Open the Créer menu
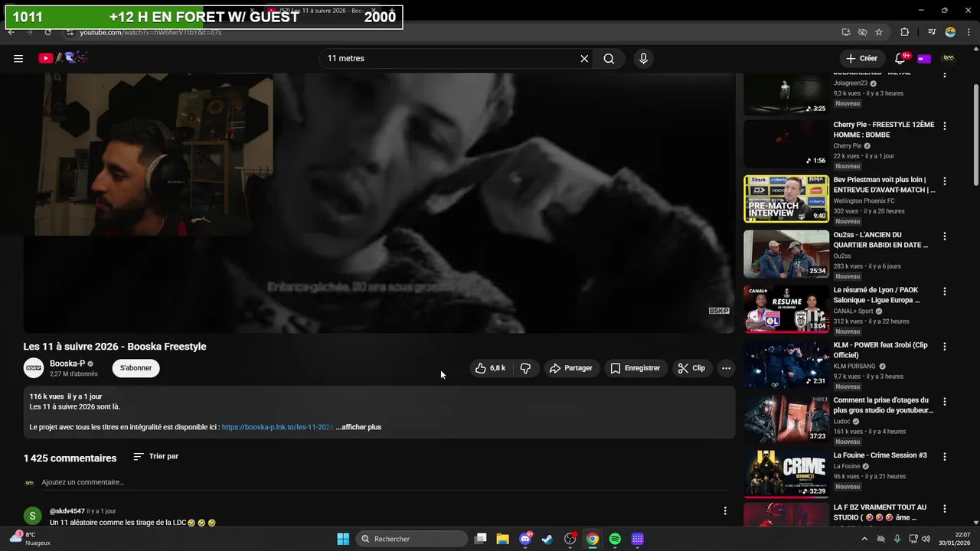The image size is (980, 551). pos(861,58)
